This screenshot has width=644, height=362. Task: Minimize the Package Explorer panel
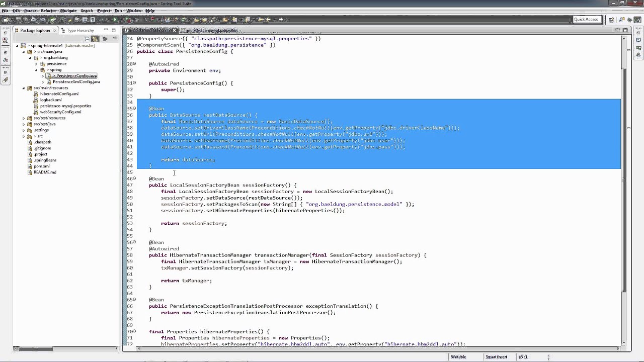click(x=106, y=30)
